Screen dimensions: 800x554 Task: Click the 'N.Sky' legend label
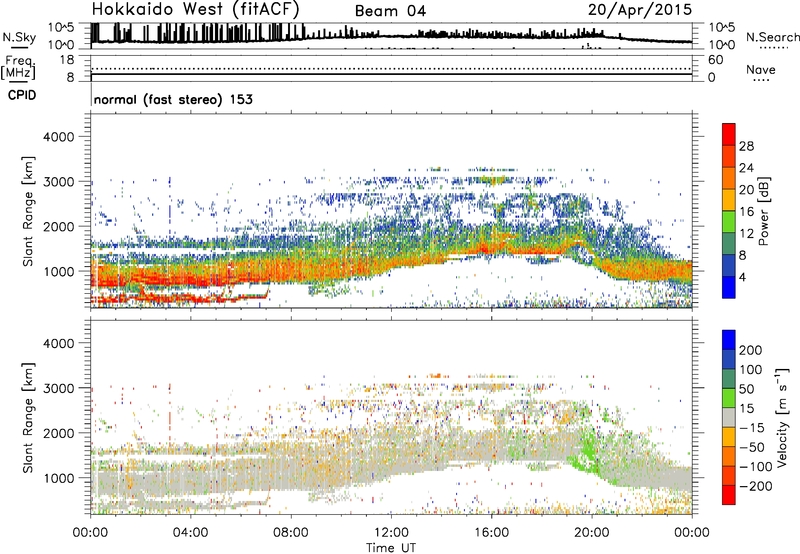(19, 37)
